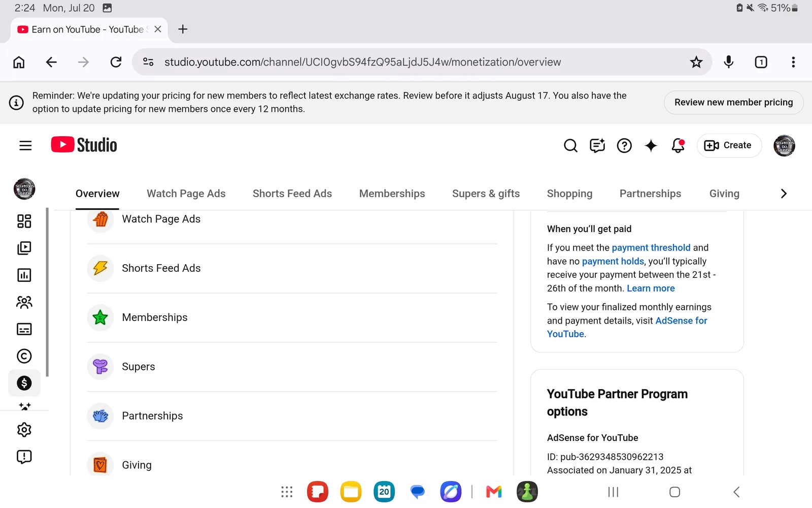Bookmark the page with star icon

pos(696,62)
